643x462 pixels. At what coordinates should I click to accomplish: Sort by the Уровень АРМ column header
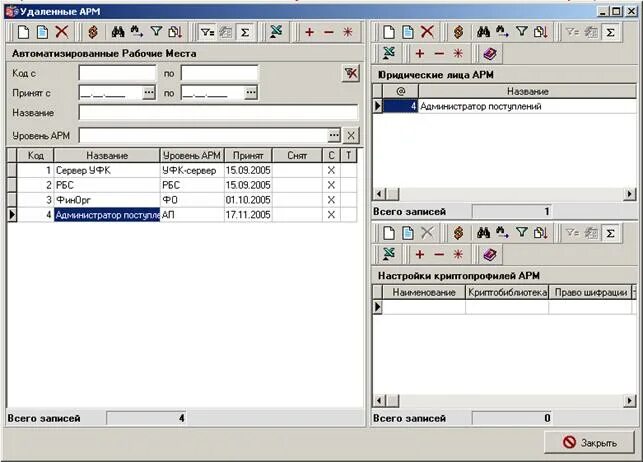pyautogui.click(x=192, y=155)
